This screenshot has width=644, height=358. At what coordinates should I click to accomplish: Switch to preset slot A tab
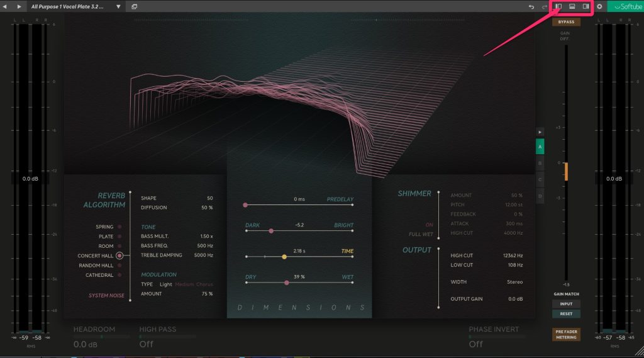point(540,147)
